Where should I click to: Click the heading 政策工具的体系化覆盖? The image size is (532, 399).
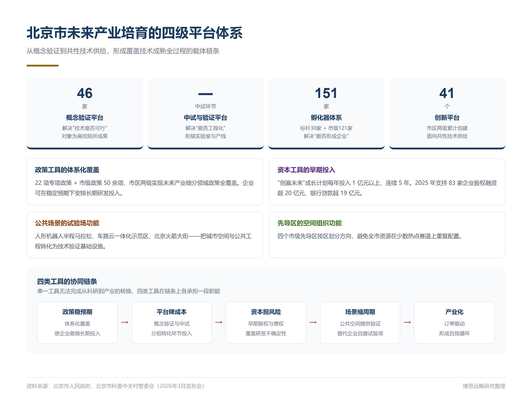click(67, 170)
